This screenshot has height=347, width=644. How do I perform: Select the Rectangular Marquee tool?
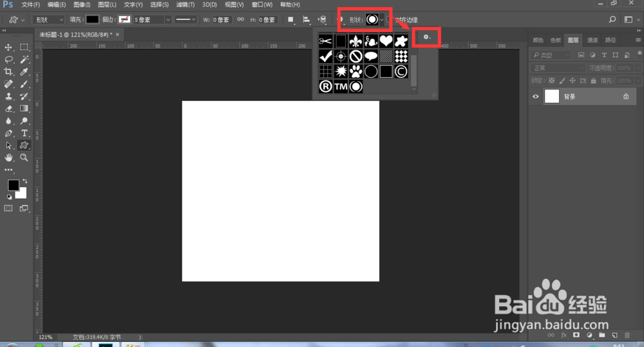point(24,47)
